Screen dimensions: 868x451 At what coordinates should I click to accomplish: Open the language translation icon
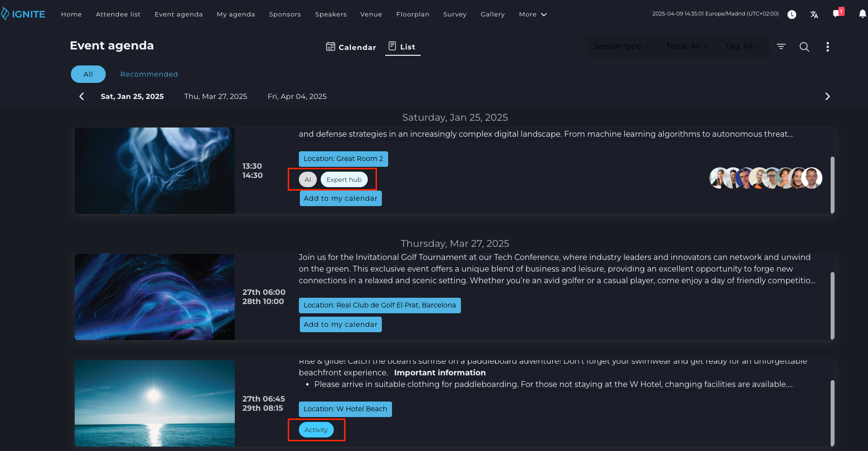[814, 15]
